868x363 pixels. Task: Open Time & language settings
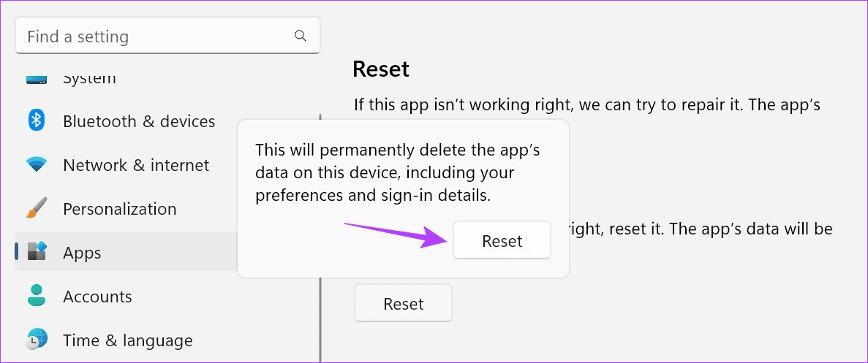pos(128,340)
